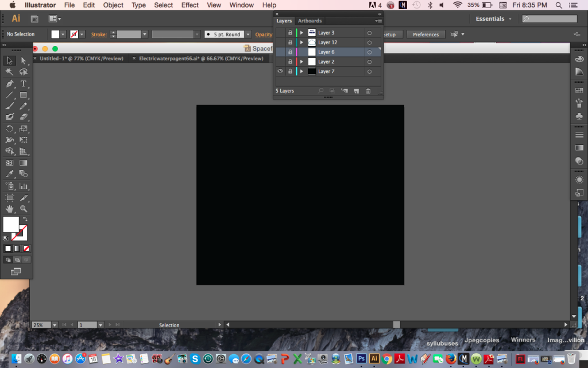Unlock Layer 6 by clicking its lock

click(290, 52)
